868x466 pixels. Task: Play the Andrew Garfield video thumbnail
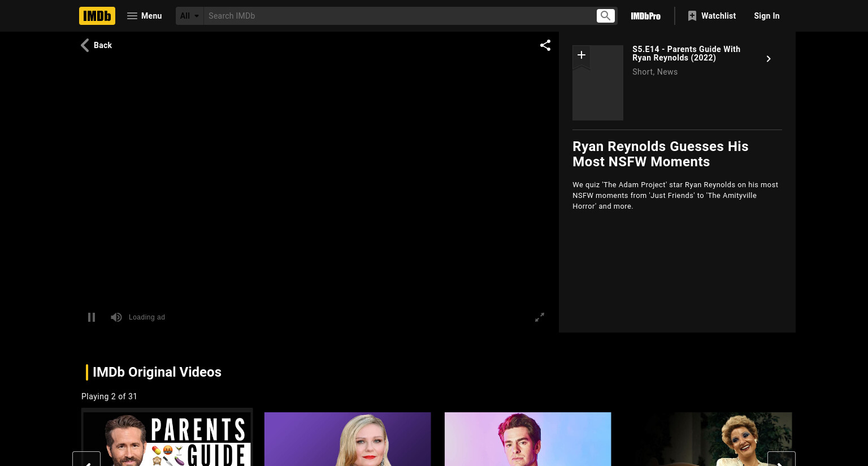click(x=528, y=439)
